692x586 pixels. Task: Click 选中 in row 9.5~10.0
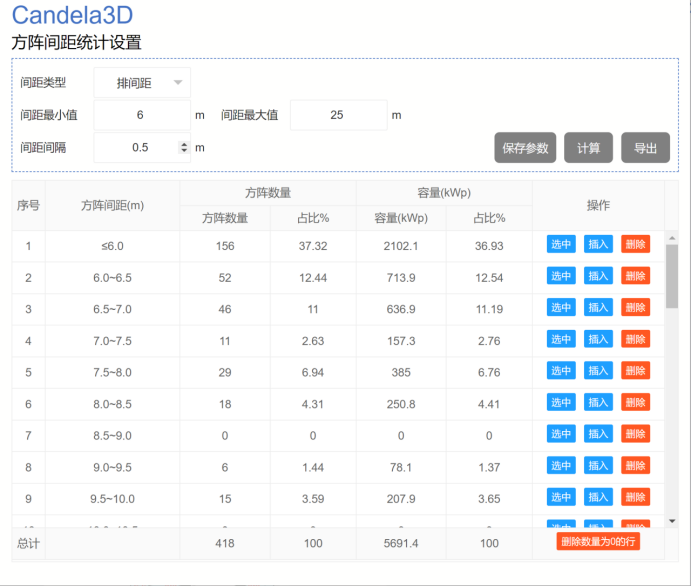pos(561,497)
